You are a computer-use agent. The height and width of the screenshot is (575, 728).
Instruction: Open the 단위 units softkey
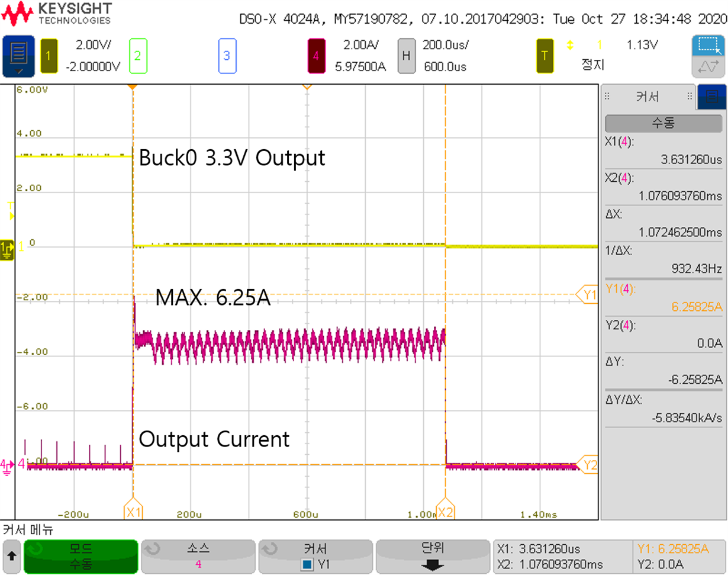point(433,557)
